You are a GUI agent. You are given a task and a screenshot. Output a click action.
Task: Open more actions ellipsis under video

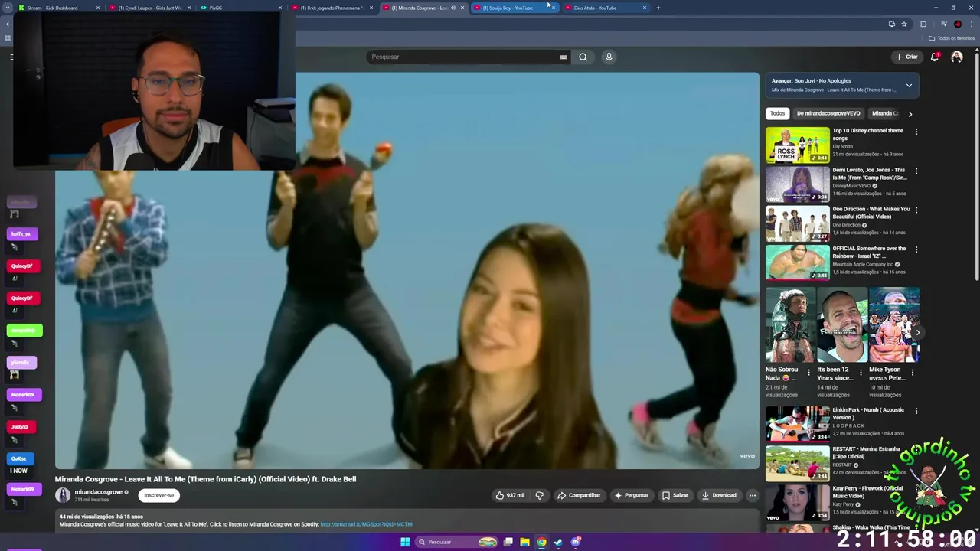752,495
